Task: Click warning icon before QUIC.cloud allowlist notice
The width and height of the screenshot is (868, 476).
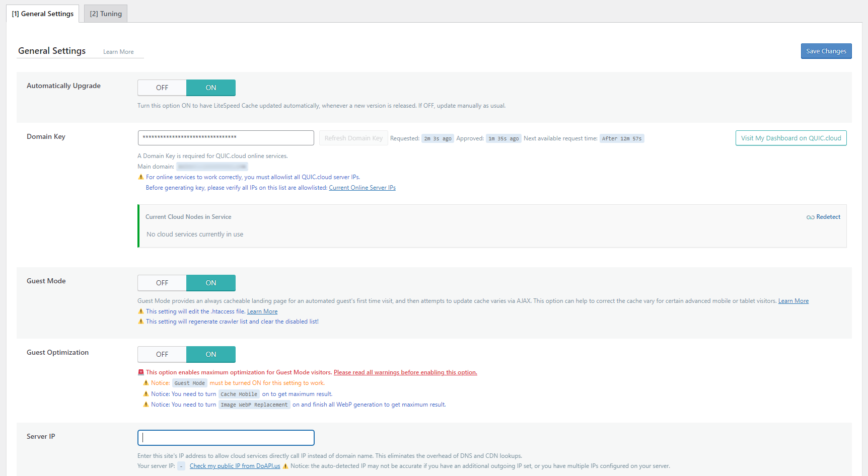Action: [141, 177]
